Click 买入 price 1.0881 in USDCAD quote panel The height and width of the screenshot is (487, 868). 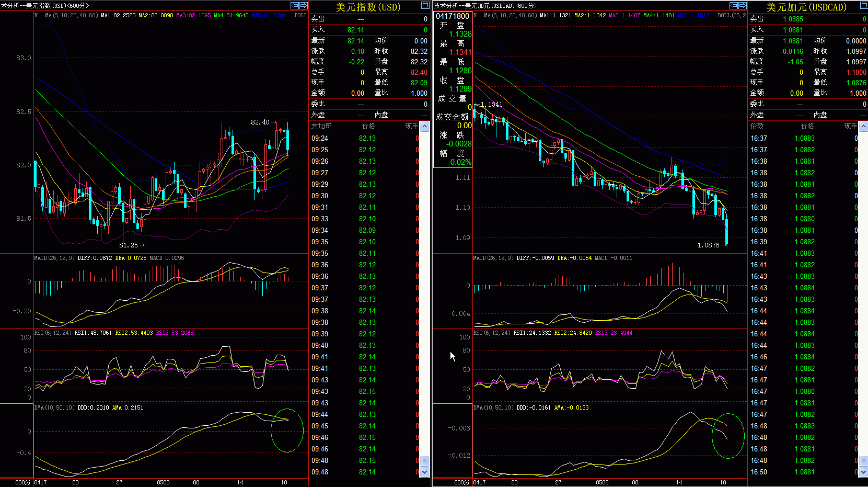(793, 30)
